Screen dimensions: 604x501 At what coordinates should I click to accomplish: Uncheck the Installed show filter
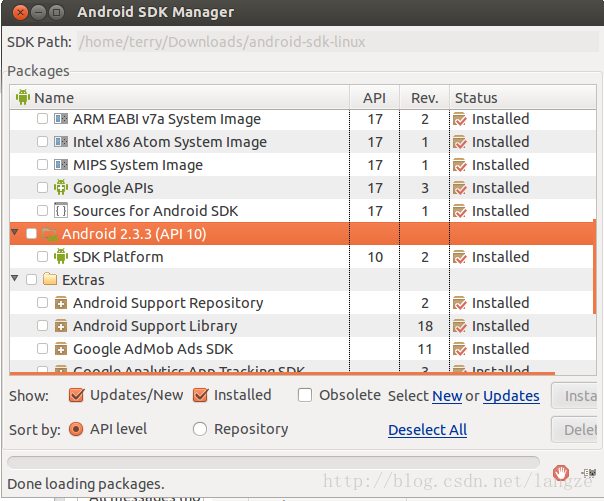click(x=201, y=395)
